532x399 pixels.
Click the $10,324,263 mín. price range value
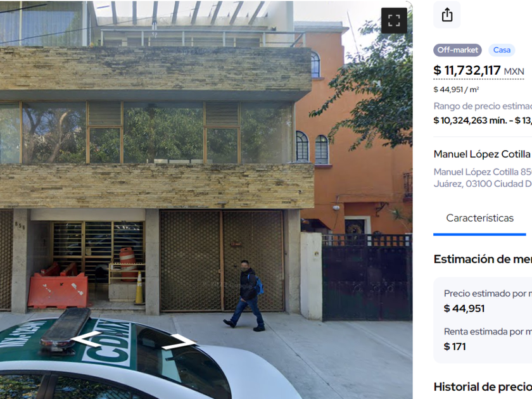(471, 120)
